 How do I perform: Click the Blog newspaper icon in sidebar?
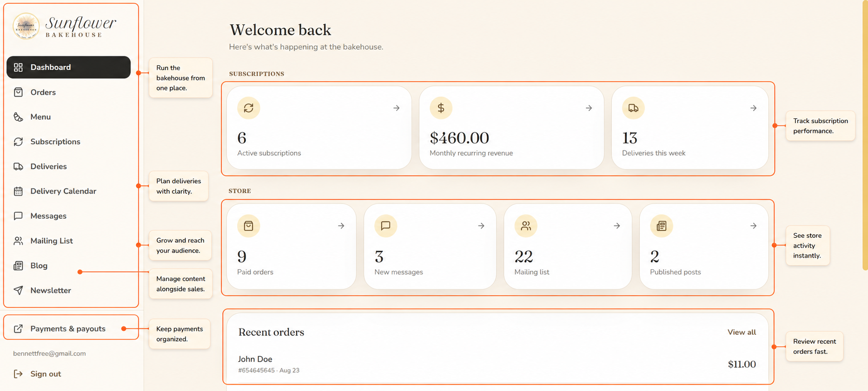(18, 266)
